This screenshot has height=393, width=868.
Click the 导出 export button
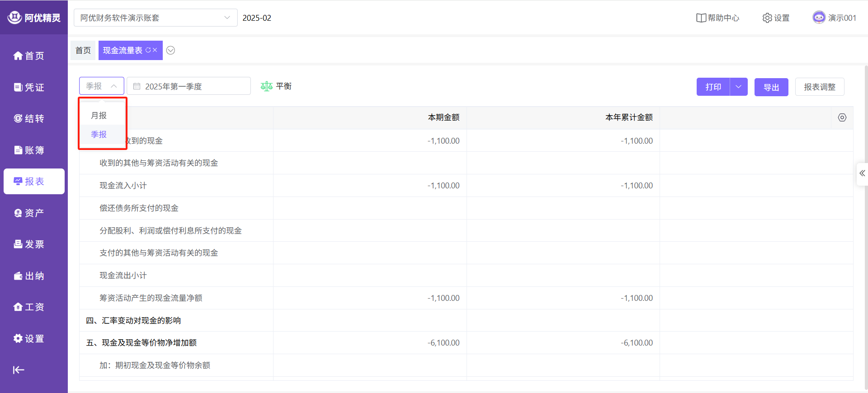point(771,87)
